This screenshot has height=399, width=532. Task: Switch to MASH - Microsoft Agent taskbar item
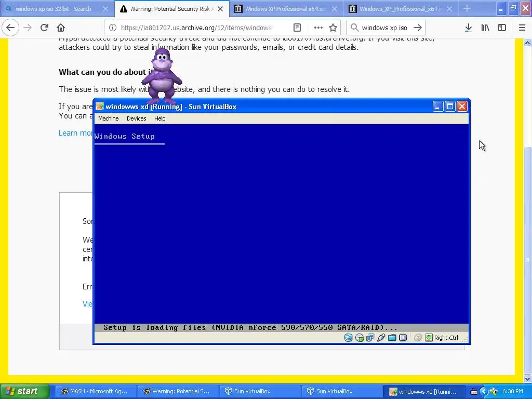tap(96, 392)
